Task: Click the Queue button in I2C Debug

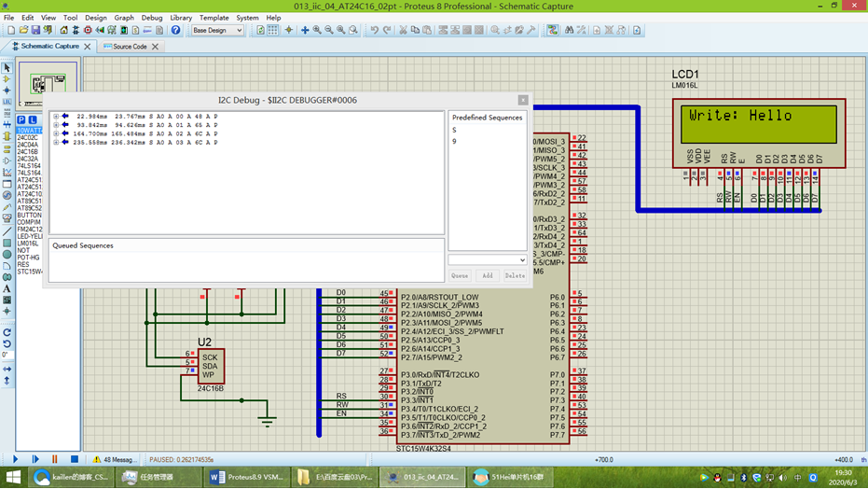Action: [460, 276]
